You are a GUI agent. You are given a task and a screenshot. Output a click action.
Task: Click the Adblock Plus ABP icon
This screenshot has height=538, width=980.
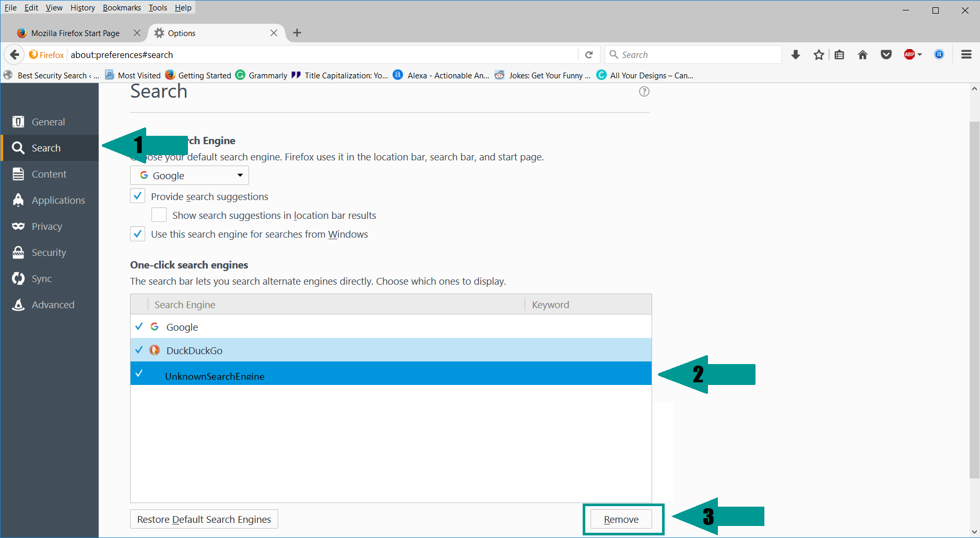(909, 55)
